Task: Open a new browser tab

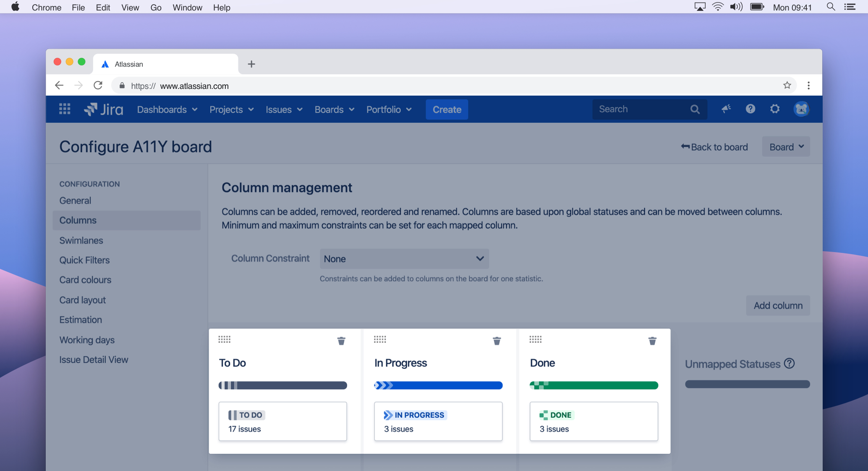Action: point(251,64)
